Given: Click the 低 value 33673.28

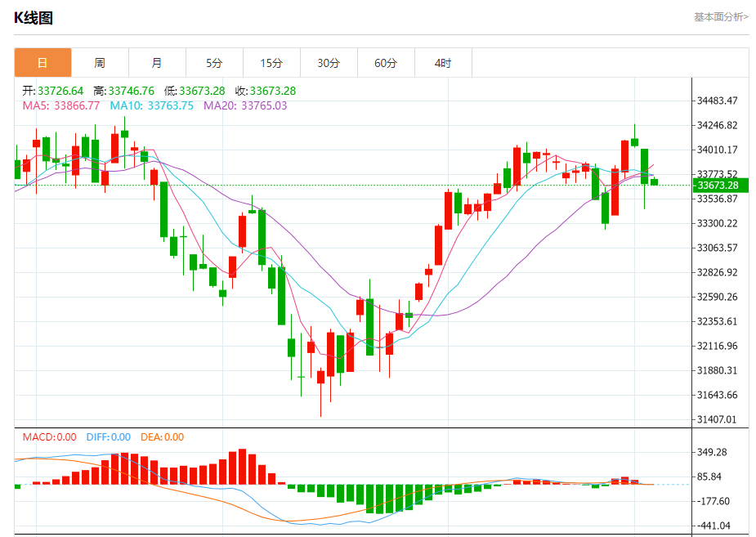Looking at the screenshot, I should tap(202, 91).
